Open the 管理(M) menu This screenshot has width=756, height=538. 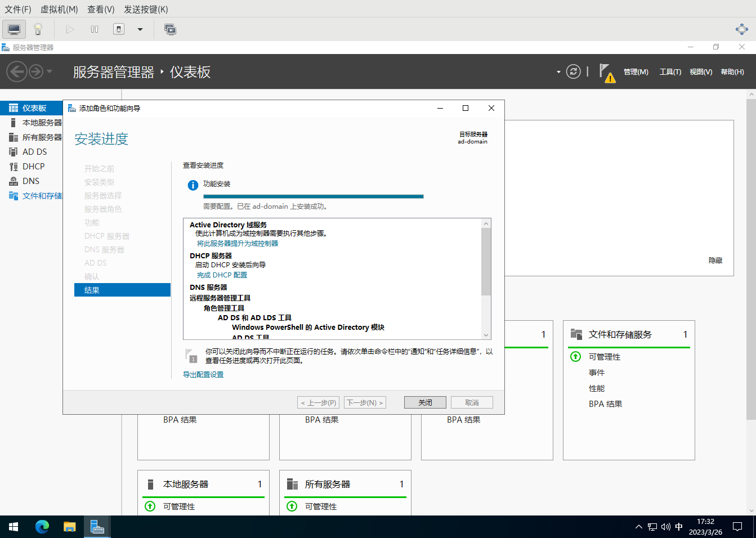[x=636, y=72]
